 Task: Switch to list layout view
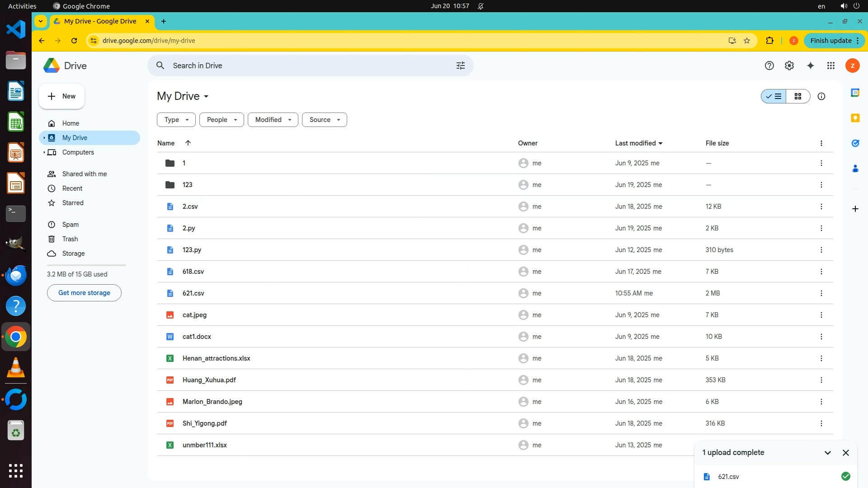pos(774,96)
